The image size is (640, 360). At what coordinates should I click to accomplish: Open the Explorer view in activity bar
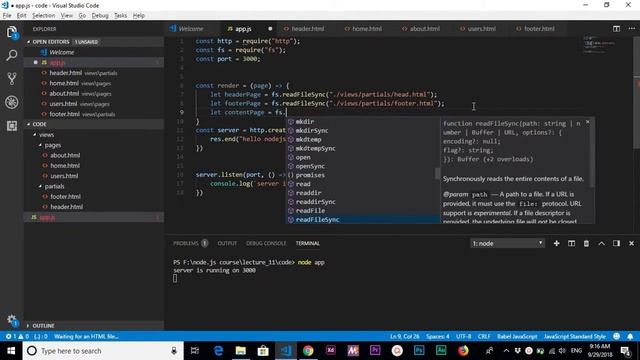point(12,32)
